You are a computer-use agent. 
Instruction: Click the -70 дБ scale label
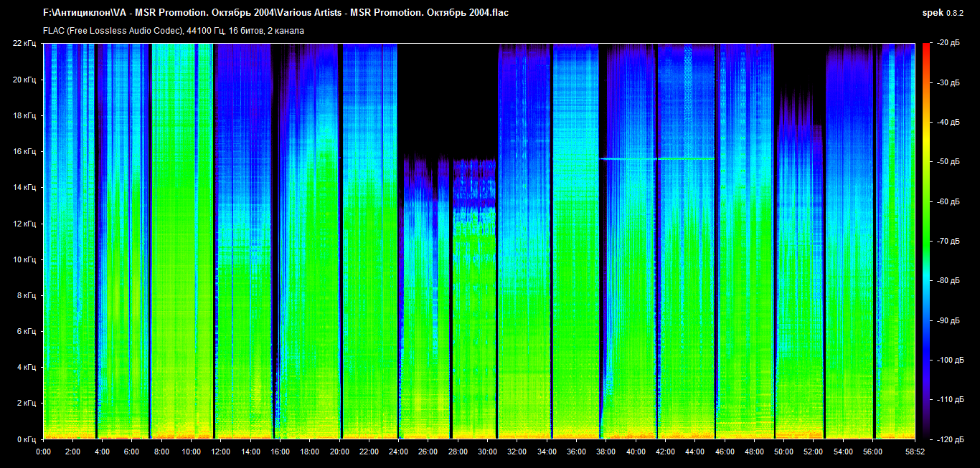[x=947, y=241]
